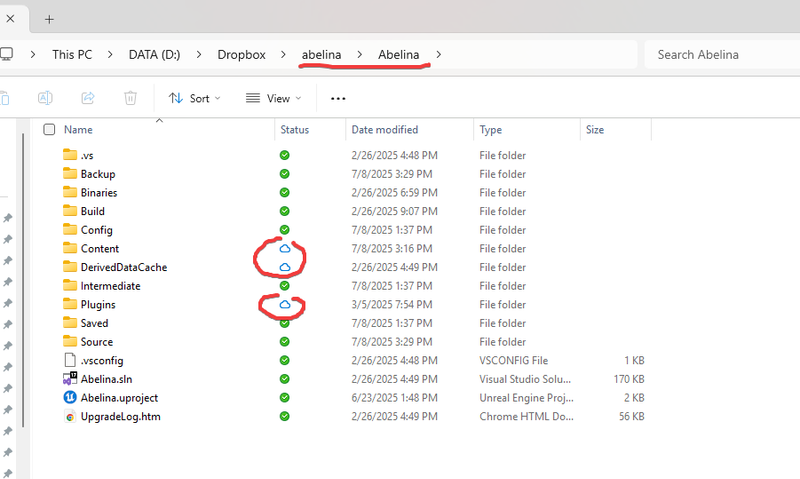The height and width of the screenshot is (479, 800).
Task: Click the Delete trash icon in toolbar
Action: click(x=130, y=98)
